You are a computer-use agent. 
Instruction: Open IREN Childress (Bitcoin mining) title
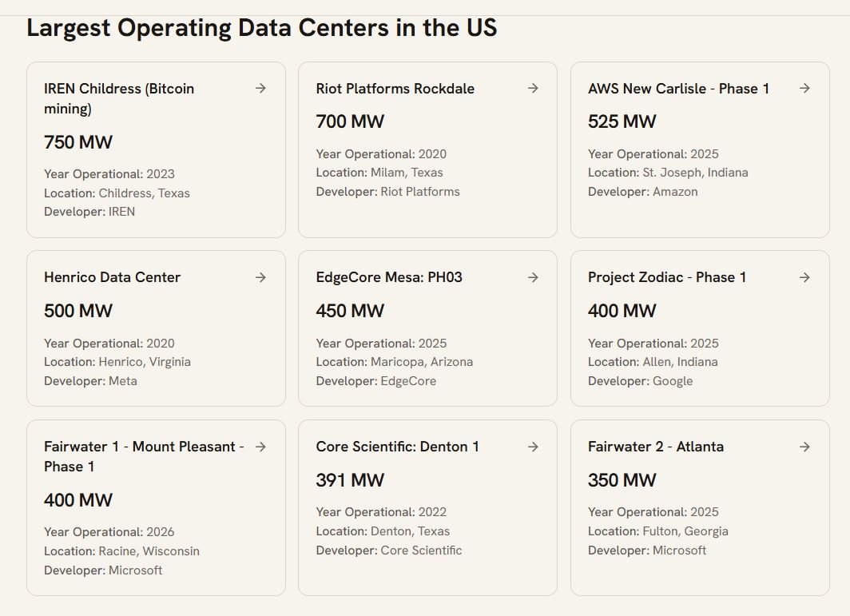119,98
